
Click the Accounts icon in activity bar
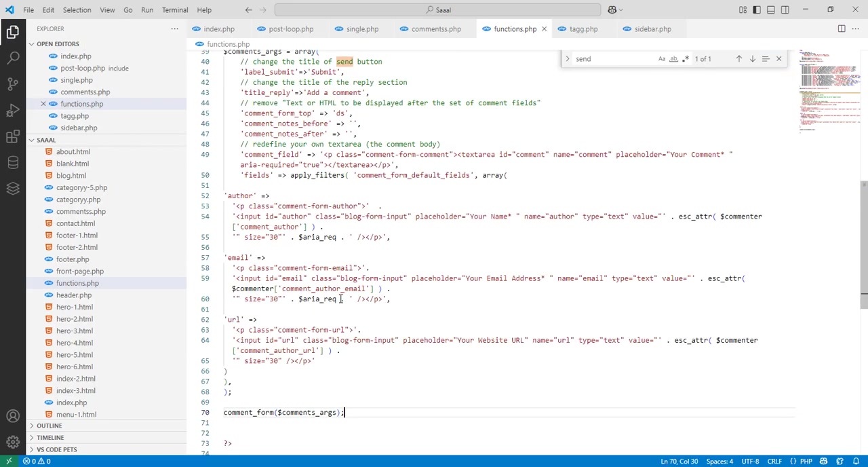13,416
